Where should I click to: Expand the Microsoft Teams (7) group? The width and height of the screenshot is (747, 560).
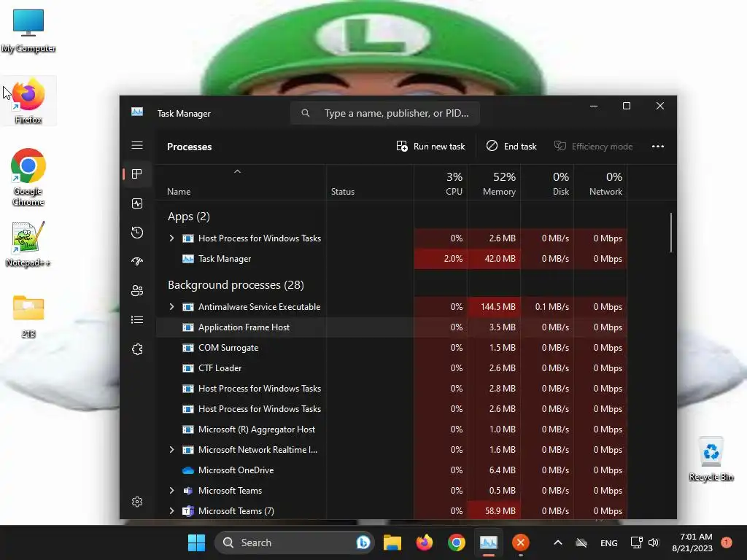(171, 511)
